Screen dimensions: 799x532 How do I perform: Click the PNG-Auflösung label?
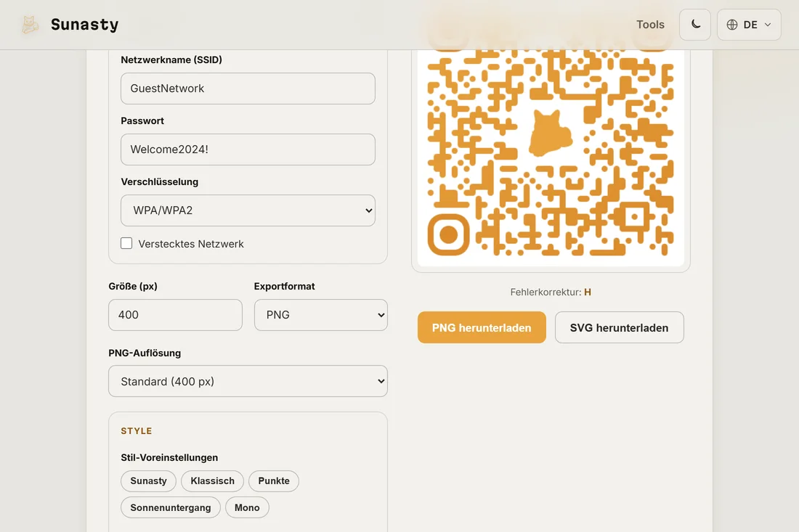tap(145, 353)
